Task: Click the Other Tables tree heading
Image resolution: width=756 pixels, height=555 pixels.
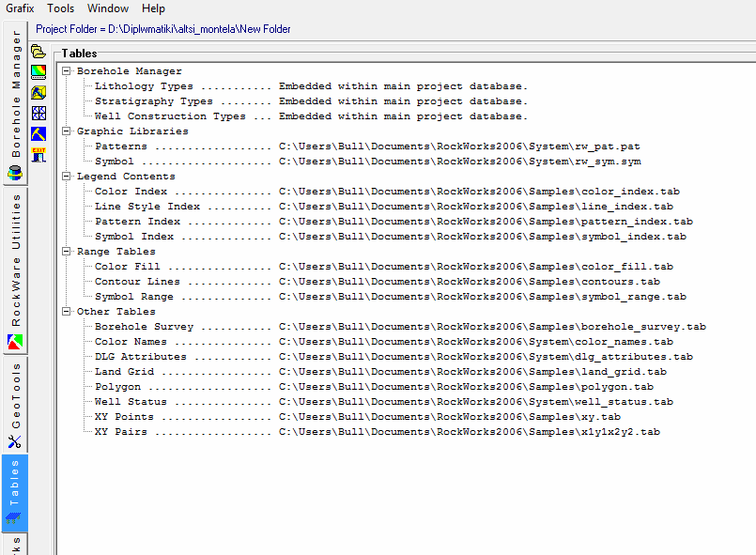Action: (116, 312)
